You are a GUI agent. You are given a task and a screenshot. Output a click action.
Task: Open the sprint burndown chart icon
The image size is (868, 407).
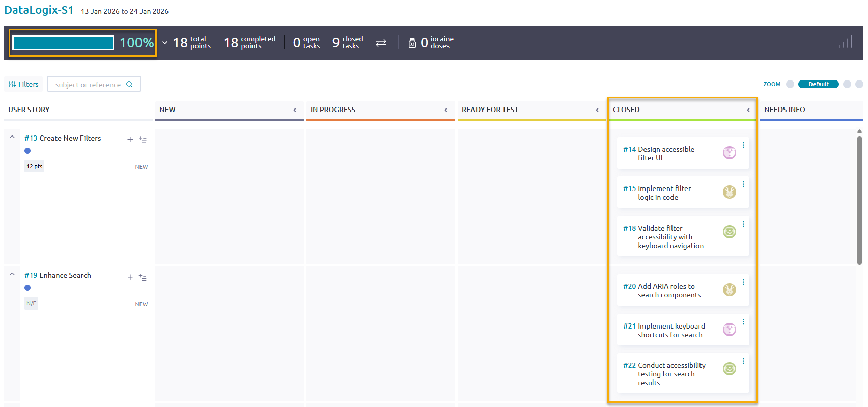(846, 43)
